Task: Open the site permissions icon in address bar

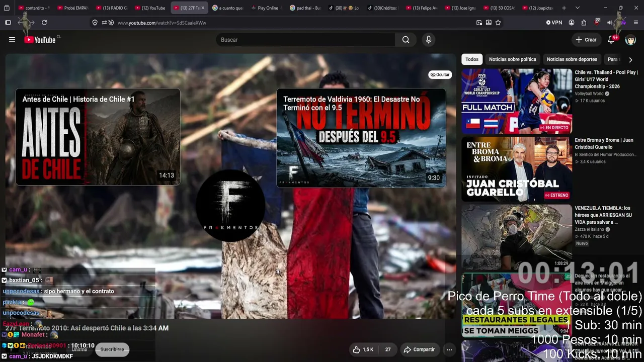Action: pyautogui.click(x=104, y=23)
